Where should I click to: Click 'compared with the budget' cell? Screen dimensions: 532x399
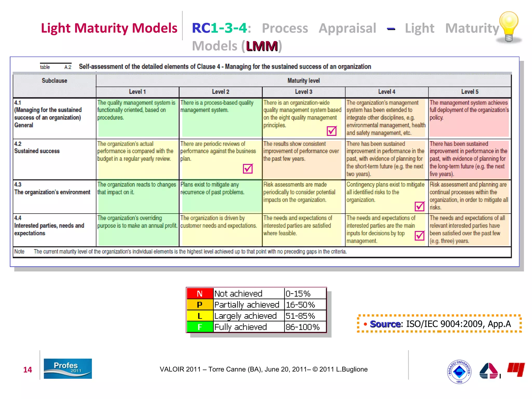pos(137,159)
